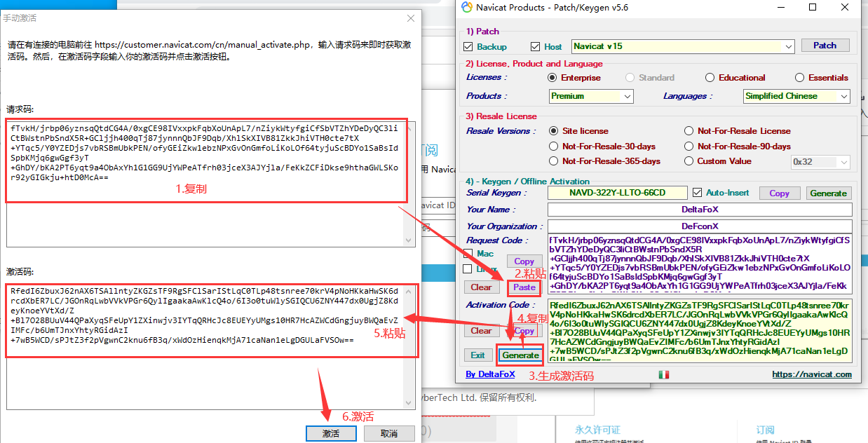Click scrollbar up arrow of 请求码 box
This screenshot has width=868, height=443.
click(x=410, y=128)
